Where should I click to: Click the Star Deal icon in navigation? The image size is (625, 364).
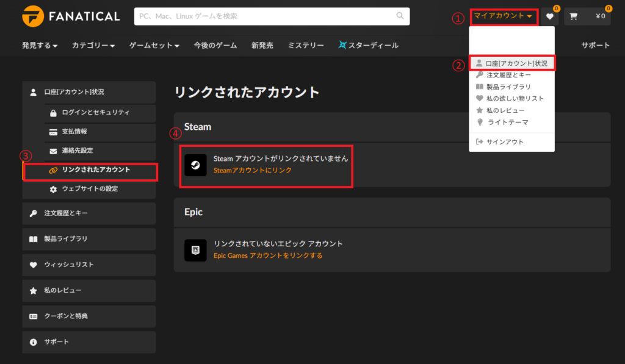pos(342,45)
